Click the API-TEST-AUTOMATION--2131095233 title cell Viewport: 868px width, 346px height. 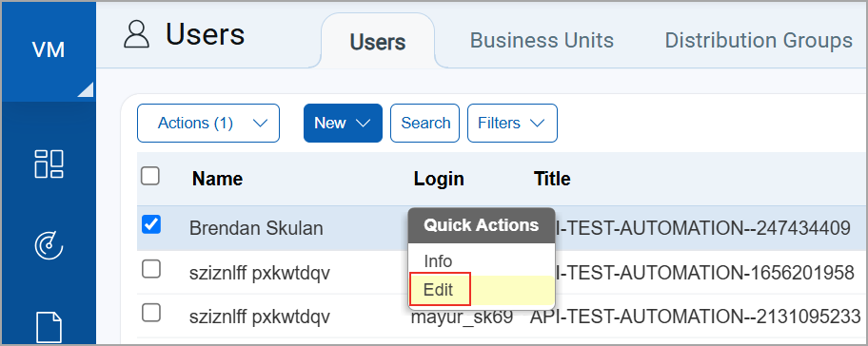click(x=696, y=317)
